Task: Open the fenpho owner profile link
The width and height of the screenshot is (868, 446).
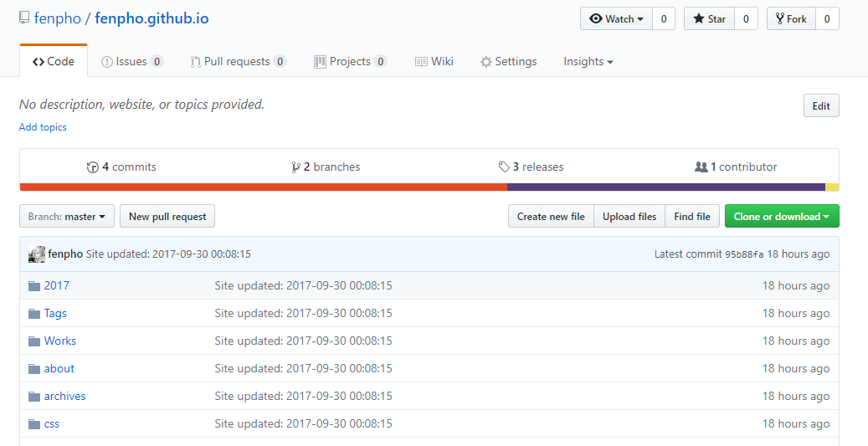Action: pyautogui.click(x=58, y=18)
